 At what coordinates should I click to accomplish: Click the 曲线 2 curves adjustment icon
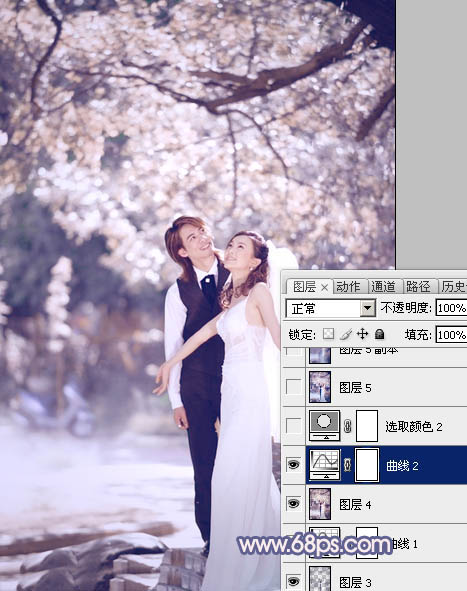tap(325, 465)
